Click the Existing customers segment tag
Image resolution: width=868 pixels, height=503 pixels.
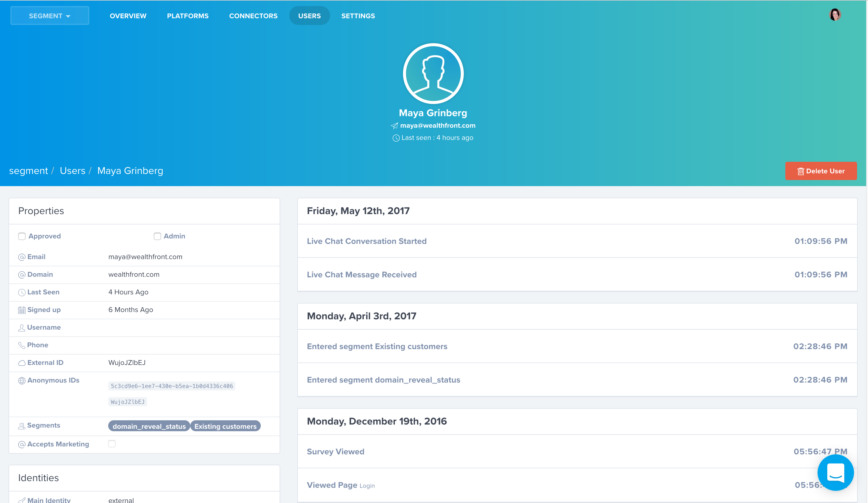225,426
